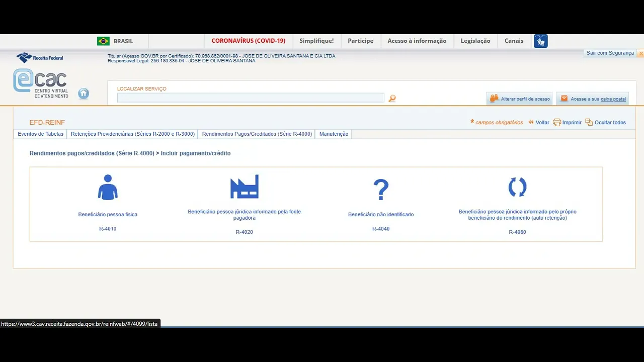Click the breadcrumb Rendimentos pagos/creditados > Incluir pagamento/crédito

[130, 153]
